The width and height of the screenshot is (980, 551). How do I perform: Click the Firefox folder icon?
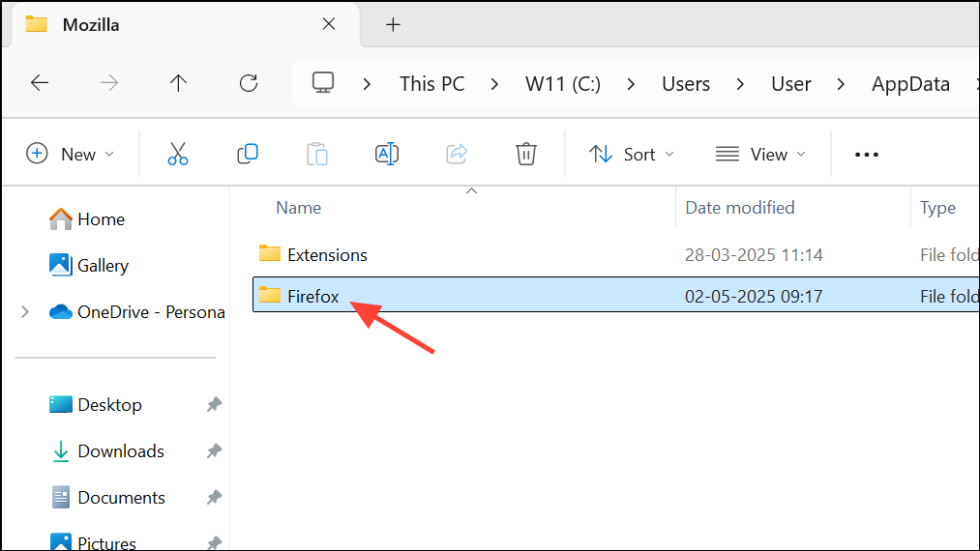270,294
